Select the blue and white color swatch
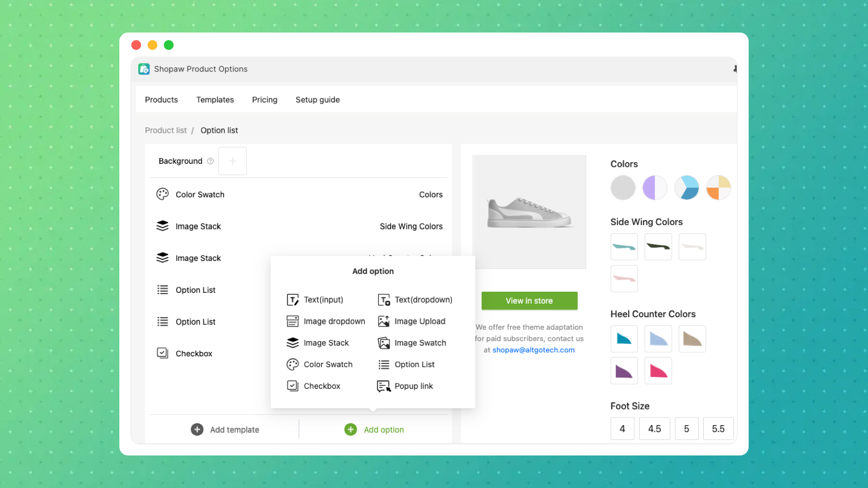 (x=687, y=188)
